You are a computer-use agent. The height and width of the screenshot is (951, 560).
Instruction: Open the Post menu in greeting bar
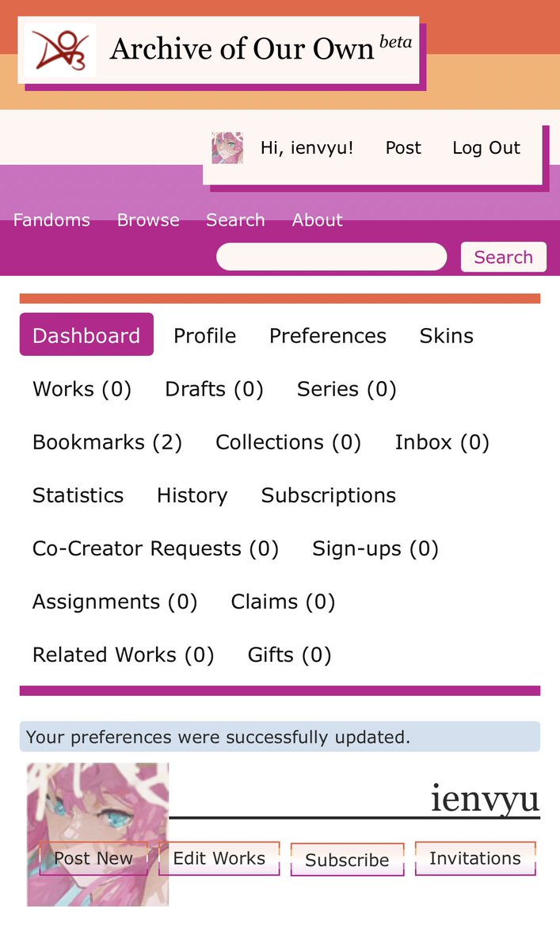403,148
